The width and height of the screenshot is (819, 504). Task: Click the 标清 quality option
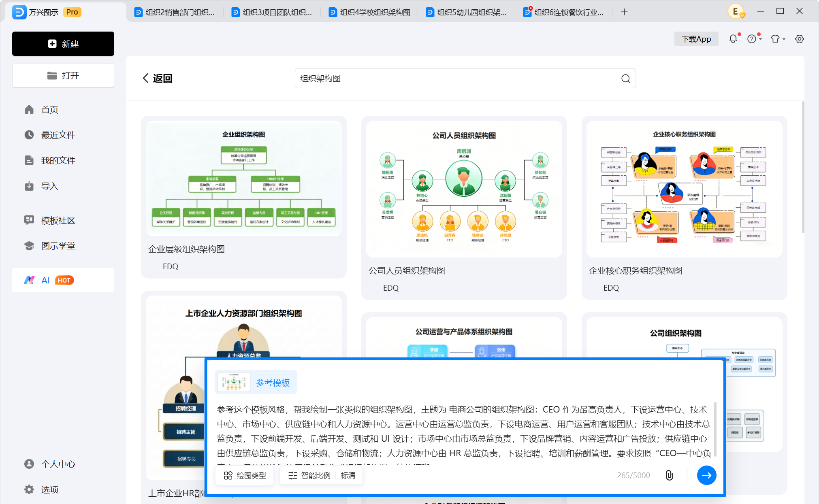pos(348,475)
